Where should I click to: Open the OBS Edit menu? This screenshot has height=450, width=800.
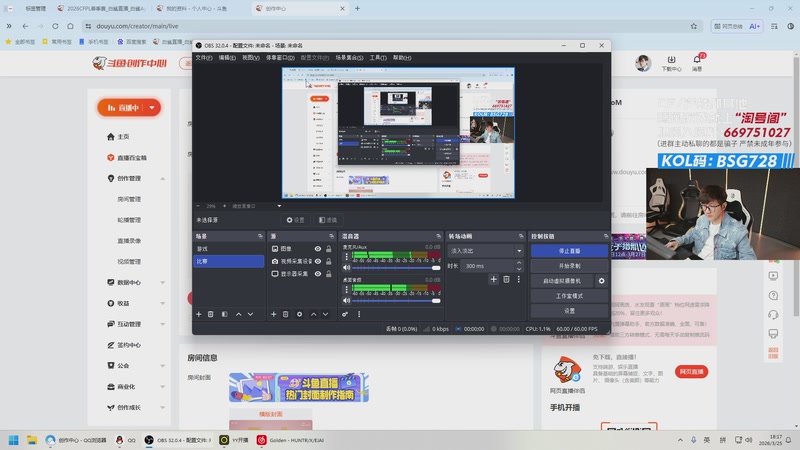point(227,58)
